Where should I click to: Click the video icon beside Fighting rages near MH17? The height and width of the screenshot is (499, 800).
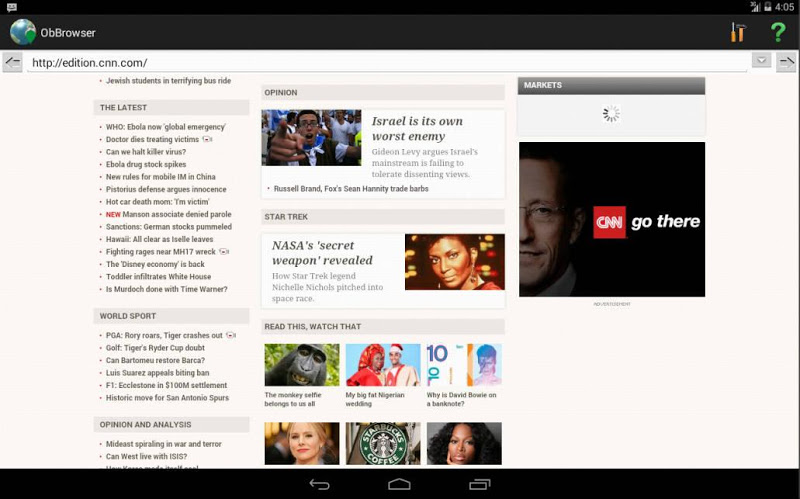click(x=223, y=252)
